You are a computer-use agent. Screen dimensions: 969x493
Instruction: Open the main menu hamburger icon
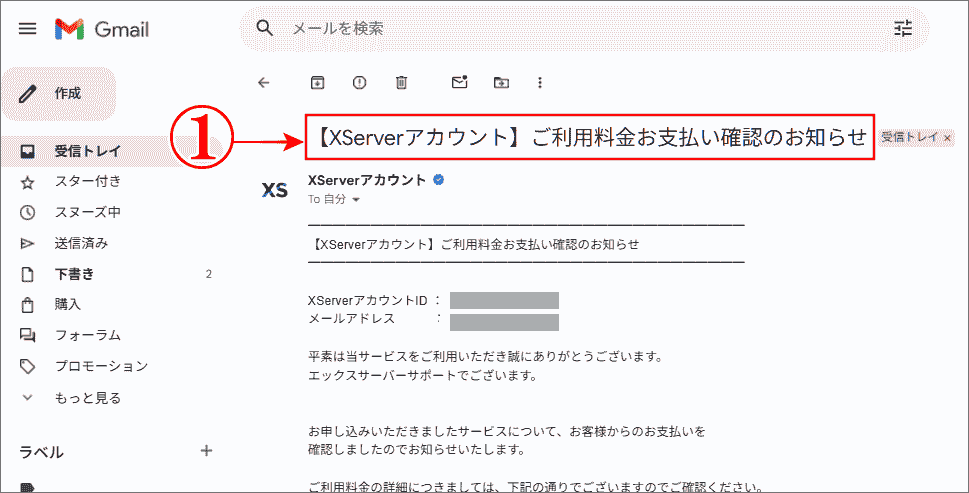point(27,29)
